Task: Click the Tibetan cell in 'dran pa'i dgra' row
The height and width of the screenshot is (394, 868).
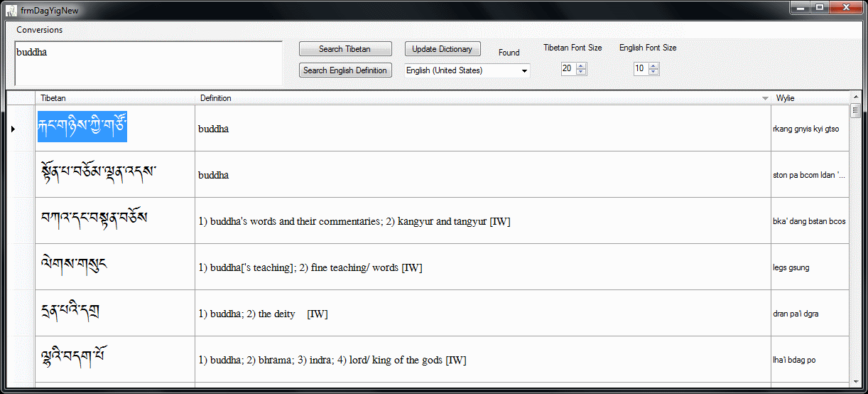Action: click(115, 313)
